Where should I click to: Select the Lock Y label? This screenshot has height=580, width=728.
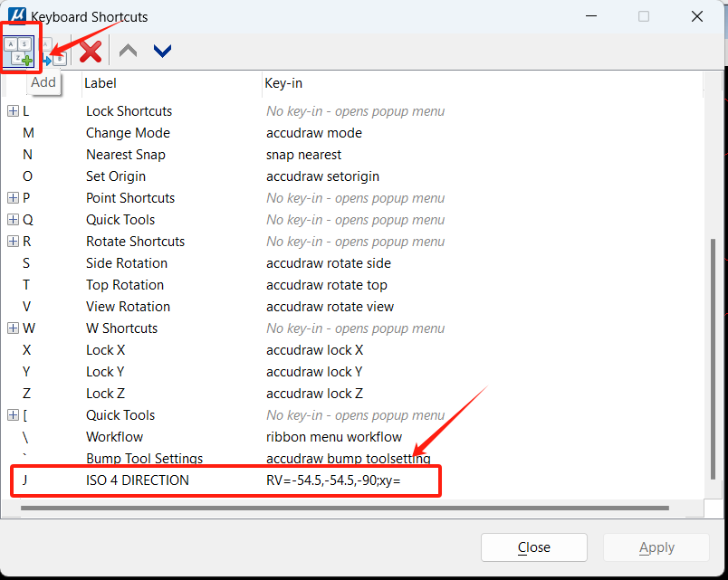105,372
